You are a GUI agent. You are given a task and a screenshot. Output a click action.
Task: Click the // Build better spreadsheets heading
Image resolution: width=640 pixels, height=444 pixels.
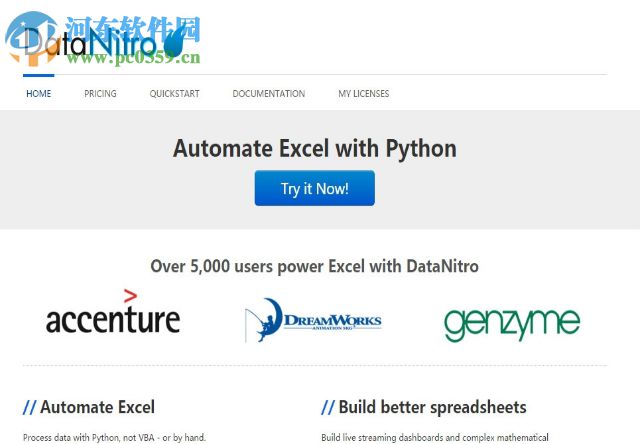click(424, 407)
